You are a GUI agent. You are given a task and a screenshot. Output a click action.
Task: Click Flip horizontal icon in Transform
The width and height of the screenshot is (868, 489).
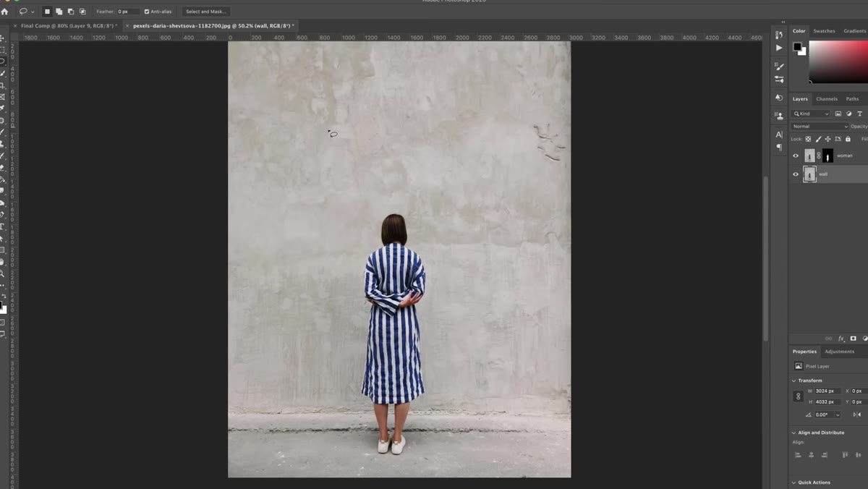[x=857, y=414]
